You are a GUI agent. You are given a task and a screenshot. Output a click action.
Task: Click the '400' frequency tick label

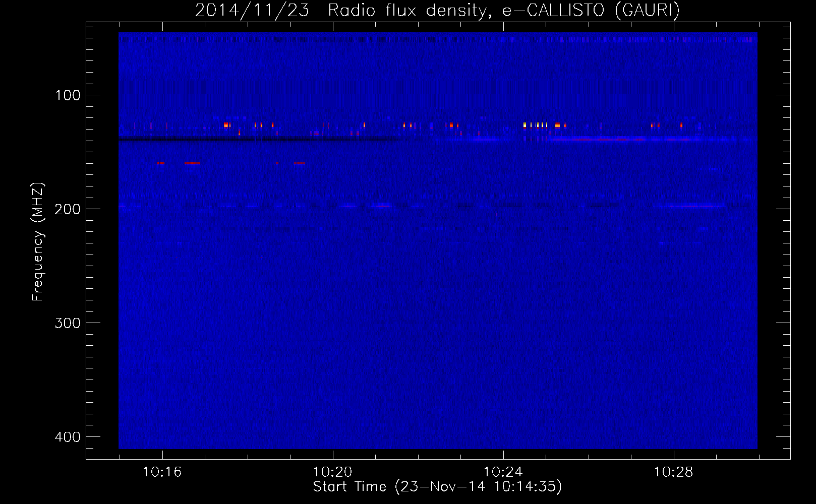68,437
